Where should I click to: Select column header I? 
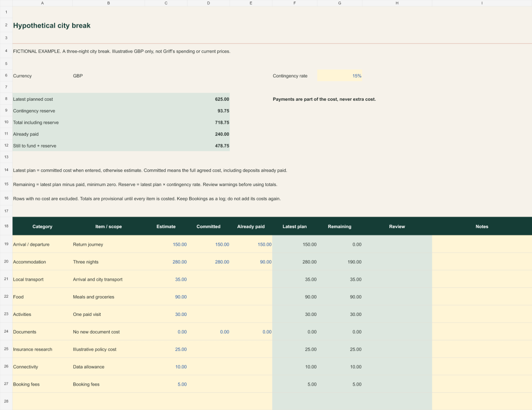[x=482, y=3]
